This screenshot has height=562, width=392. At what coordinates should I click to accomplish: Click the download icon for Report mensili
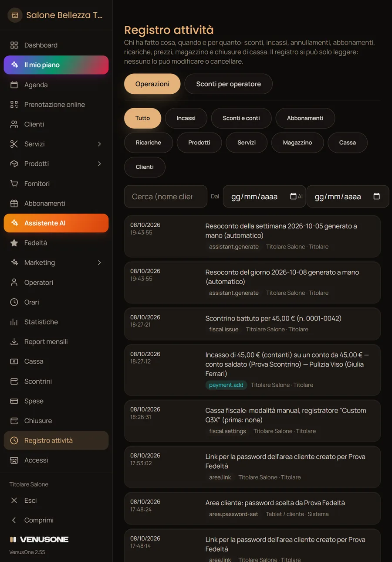[x=14, y=342]
